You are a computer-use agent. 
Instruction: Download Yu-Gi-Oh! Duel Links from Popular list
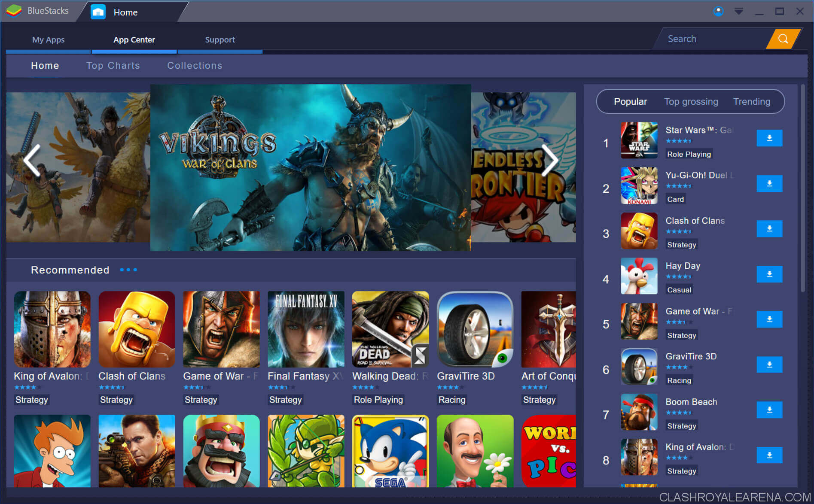(x=769, y=184)
